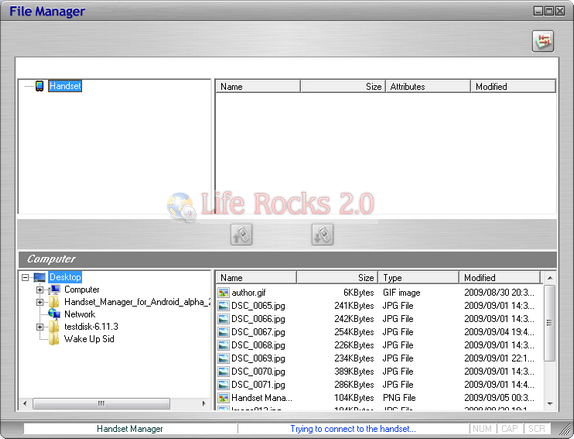Viewport: 574px width, 439px height.
Task: Sort handset files by Size column
Action: coord(343,87)
